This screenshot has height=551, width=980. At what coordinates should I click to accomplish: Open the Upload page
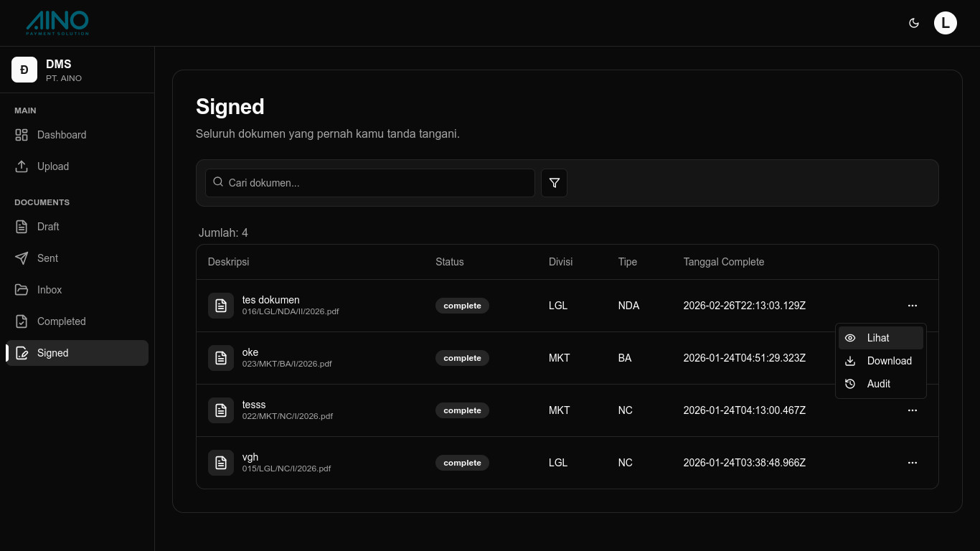click(53, 166)
